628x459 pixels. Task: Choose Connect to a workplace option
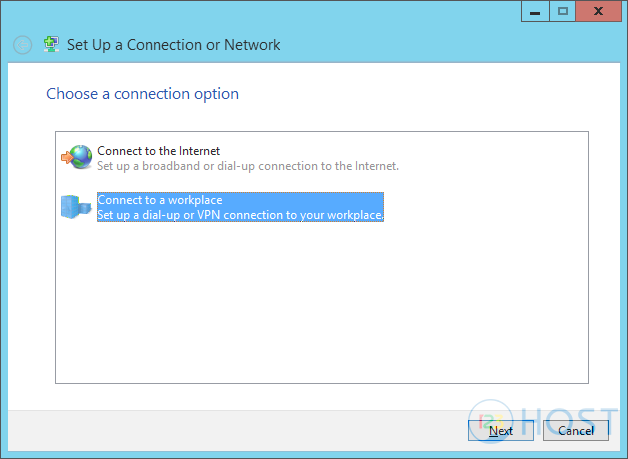[x=160, y=200]
